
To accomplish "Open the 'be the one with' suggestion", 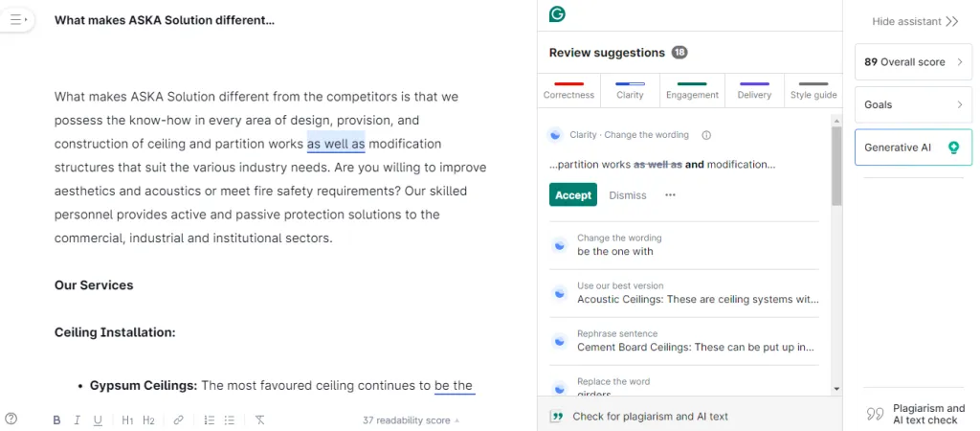I will coord(683,245).
